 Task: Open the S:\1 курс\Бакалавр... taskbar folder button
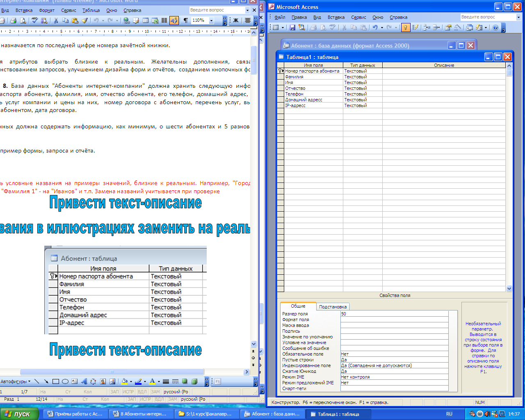[206, 414]
